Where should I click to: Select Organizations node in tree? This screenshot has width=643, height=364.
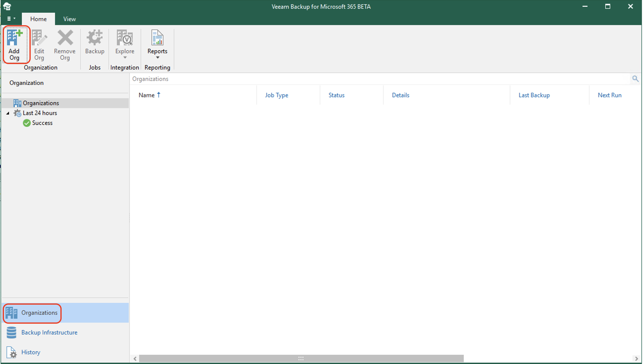pos(65,103)
